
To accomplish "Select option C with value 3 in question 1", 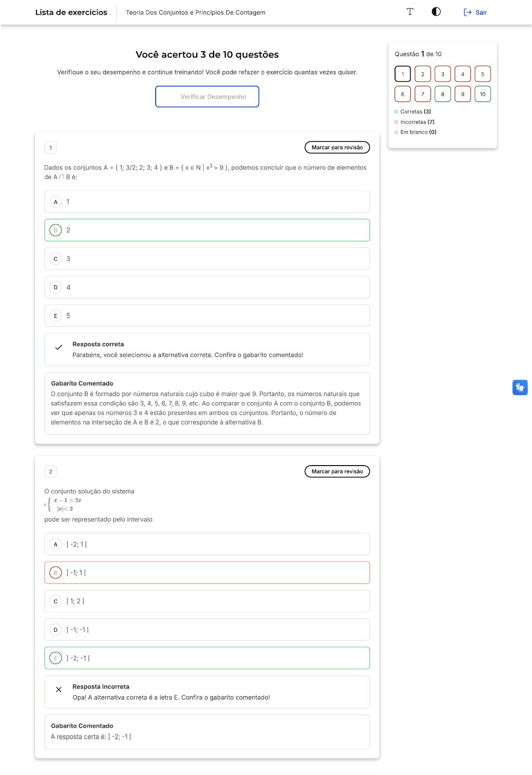I will tap(207, 259).
